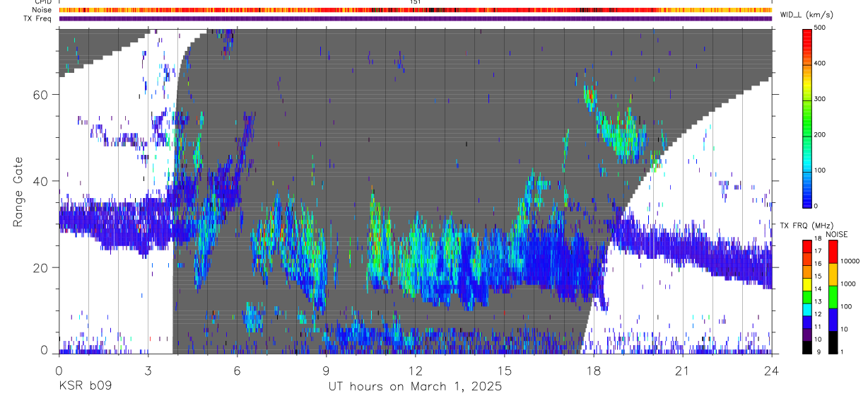Click the green middle of the WID colorbar
Screen dimensions: 868x401
807,119
